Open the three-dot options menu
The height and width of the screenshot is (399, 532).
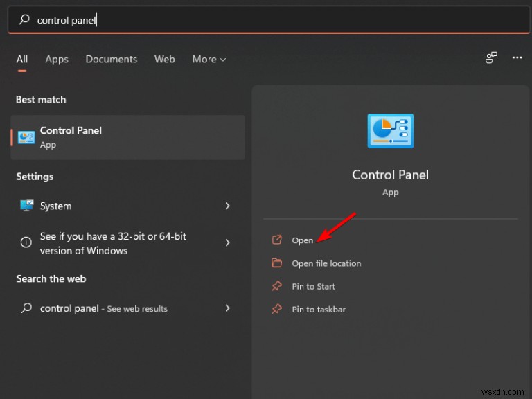coord(517,57)
